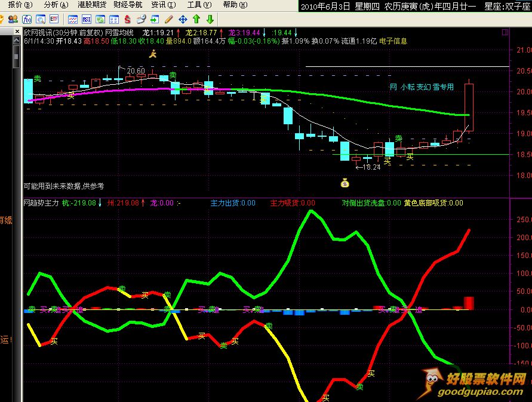Click the wavy-lines chart window icon
This screenshot has height=402, width=532.
click(73, 19)
